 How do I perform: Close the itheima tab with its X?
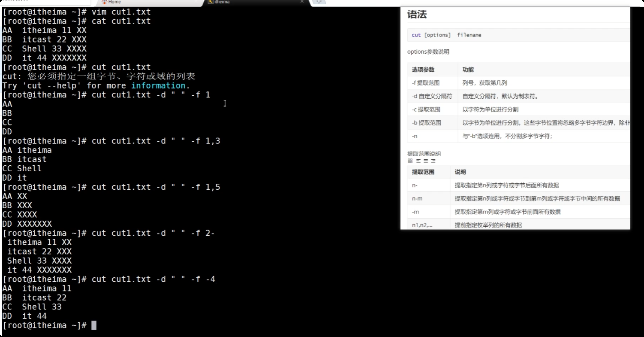pyautogui.click(x=302, y=2)
